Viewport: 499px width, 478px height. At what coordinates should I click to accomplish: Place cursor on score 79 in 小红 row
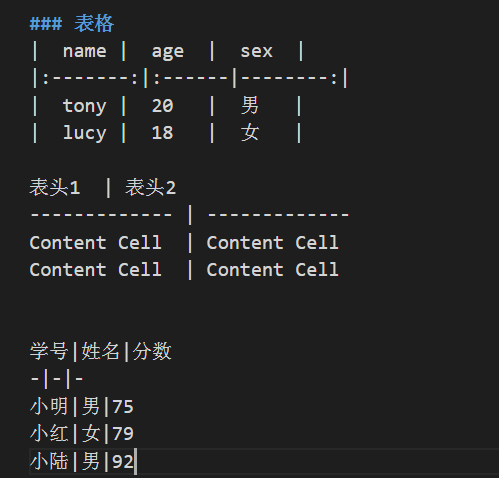tap(123, 434)
